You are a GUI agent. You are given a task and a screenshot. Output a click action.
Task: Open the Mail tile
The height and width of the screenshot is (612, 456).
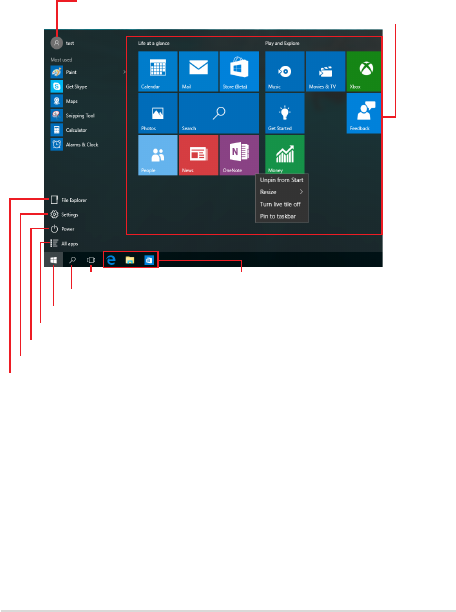198,71
